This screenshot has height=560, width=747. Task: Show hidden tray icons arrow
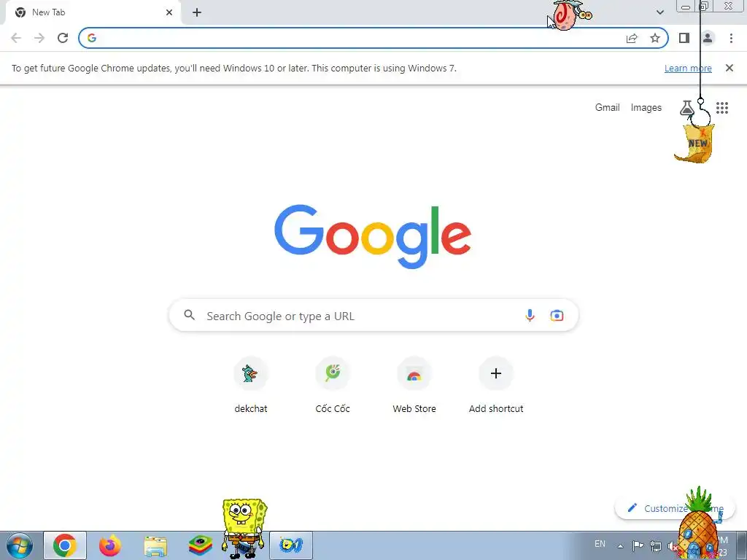pos(620,546)
